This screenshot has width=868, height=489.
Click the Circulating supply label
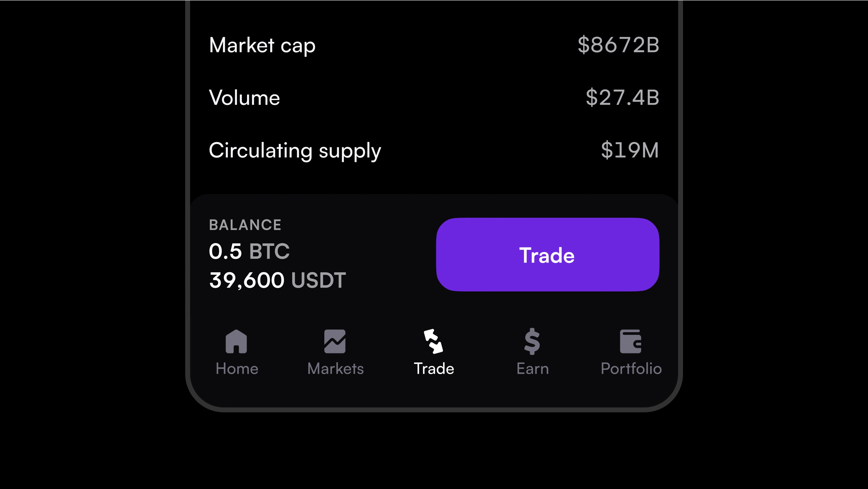tap(295, 151)
